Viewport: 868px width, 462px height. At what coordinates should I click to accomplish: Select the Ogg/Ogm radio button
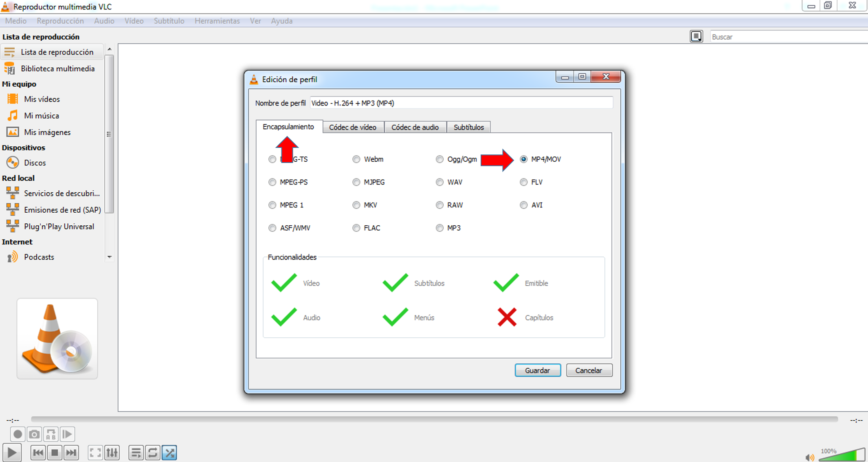(x=439, y=159)
